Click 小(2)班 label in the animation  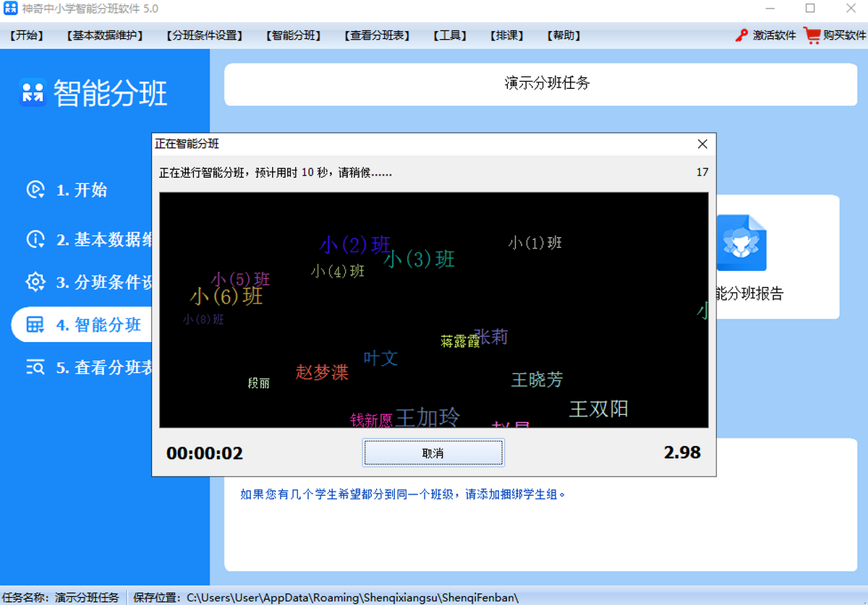click(355, 246)
